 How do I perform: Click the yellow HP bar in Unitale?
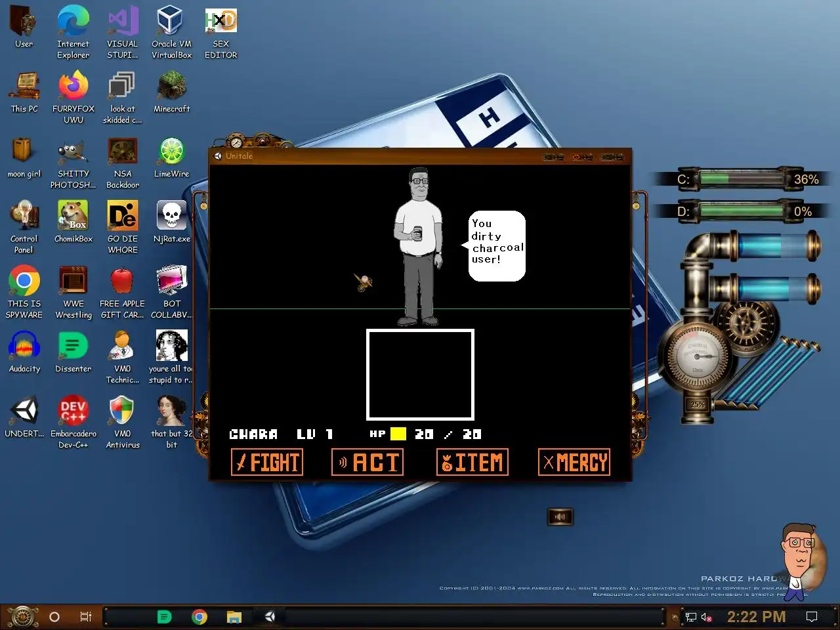(398, 434)
